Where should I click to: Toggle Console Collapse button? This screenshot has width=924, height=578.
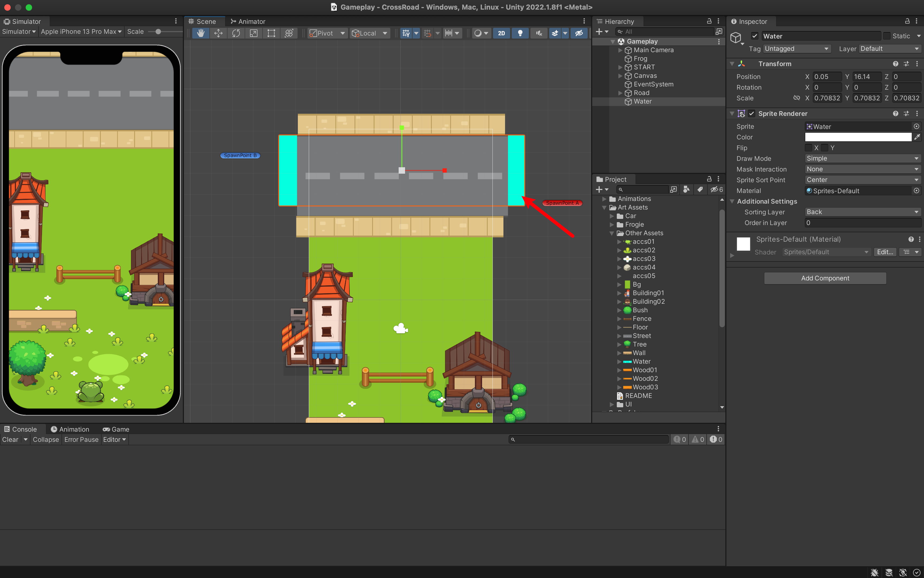click(x=46, y=440)
